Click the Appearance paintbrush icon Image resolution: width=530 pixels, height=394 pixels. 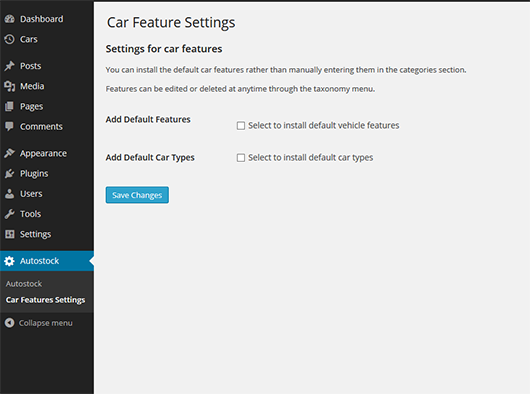[9, 153]
